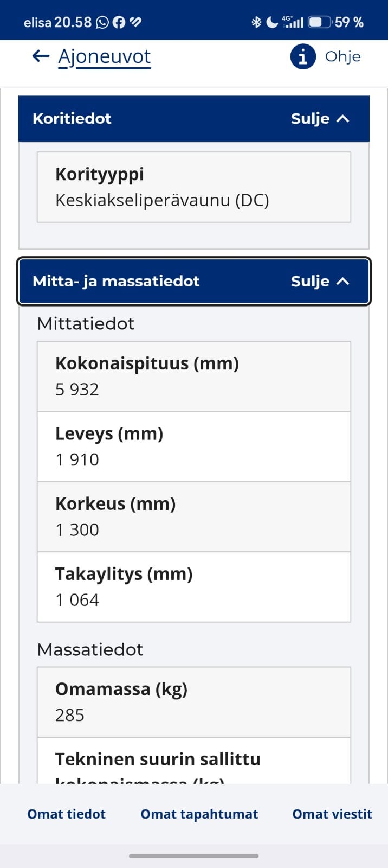388x868 pixels.
Task: Tap the bottom home gesture bar
Action: pos(194,856)
